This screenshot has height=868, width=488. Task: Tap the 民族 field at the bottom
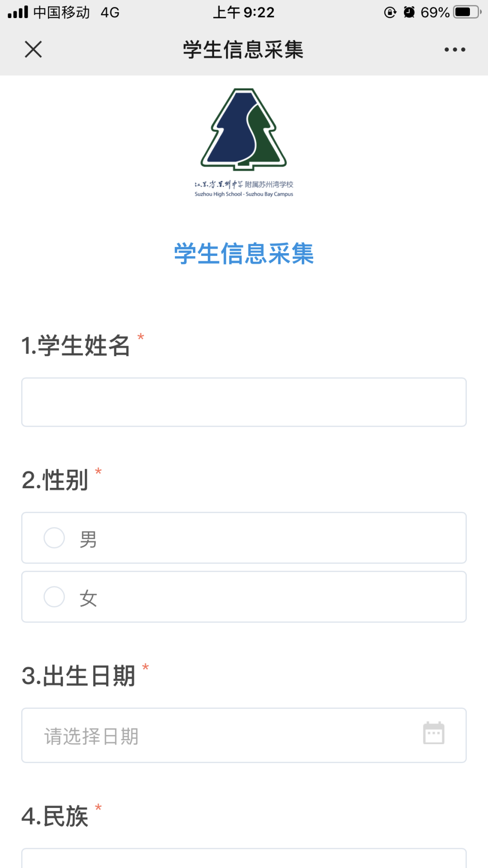[244, 859]
